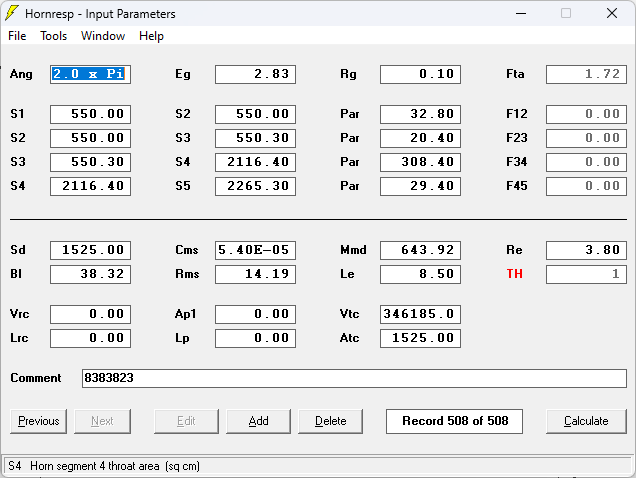The image size is (636, 478).
Task: Open the File menu
Action: point(17,36)
